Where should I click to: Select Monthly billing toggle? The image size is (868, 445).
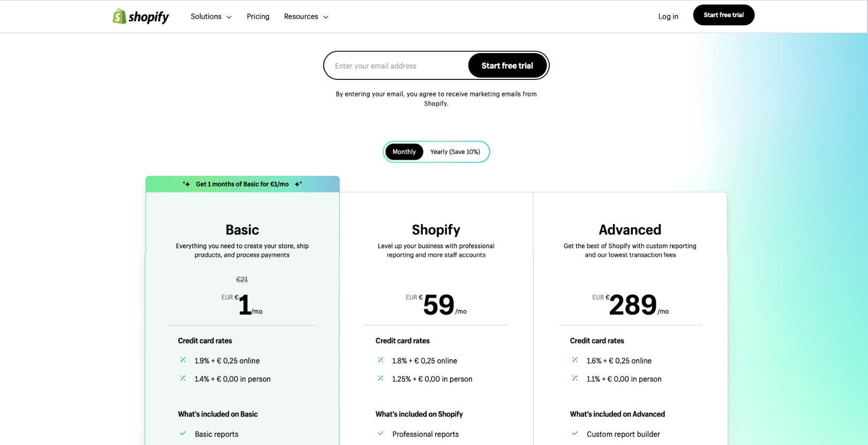pos(404,152)
